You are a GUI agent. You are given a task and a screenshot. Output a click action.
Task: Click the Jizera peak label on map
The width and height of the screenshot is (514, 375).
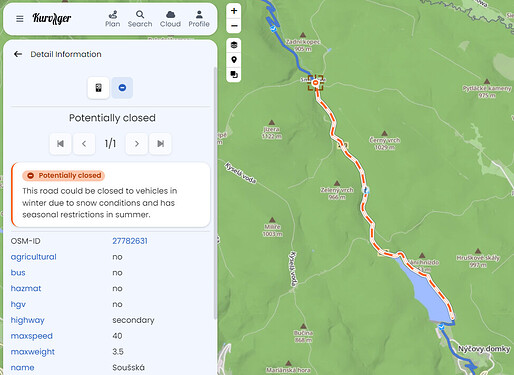tap(272, 132)
